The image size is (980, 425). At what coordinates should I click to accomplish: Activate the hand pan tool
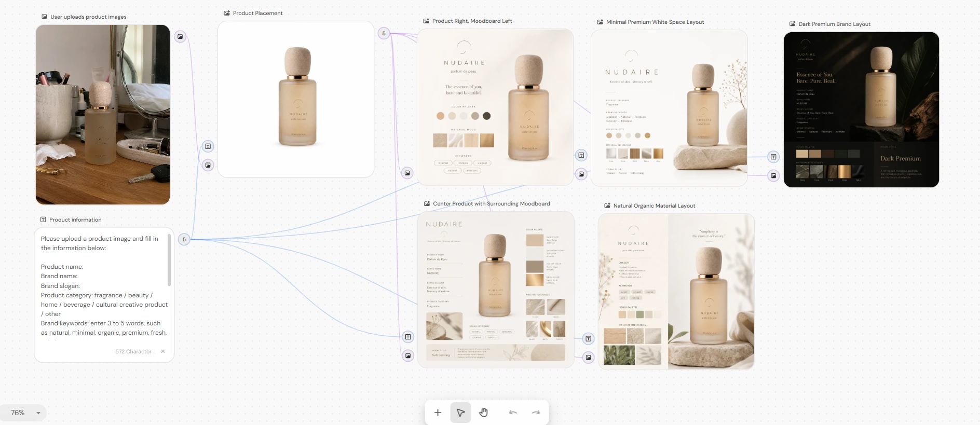coord(484,413)
